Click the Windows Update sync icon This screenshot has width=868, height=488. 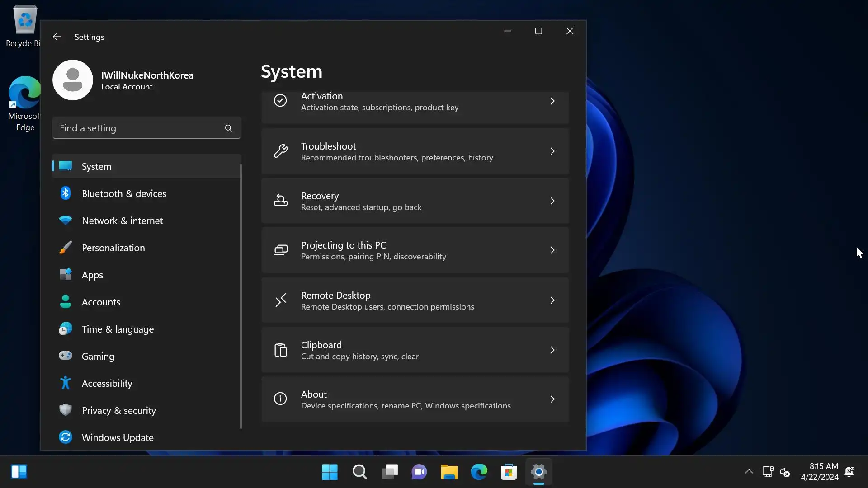click(66, 437)
